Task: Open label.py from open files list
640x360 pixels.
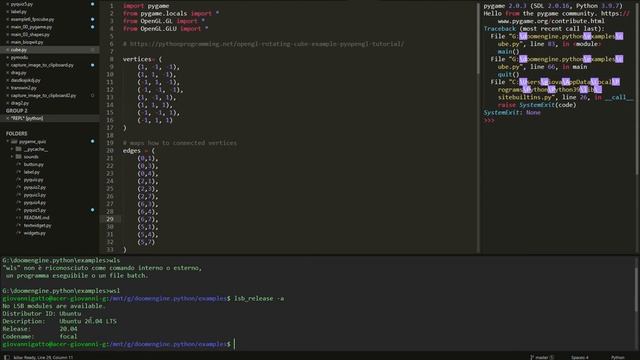Action: (x=19, y=12)
